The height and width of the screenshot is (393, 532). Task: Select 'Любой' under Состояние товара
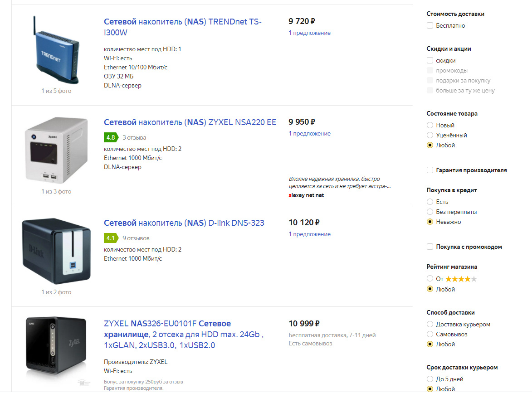click(430, 145)
